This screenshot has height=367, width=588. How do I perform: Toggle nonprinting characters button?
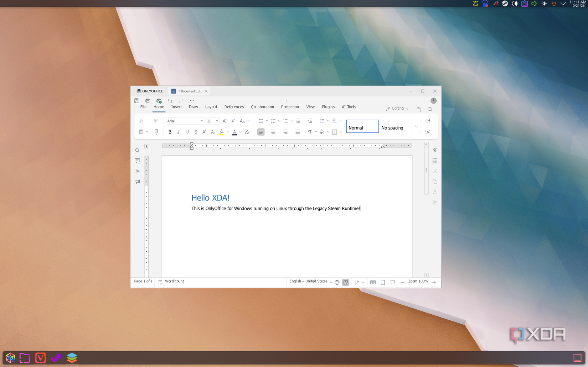[x=310, y=132]
